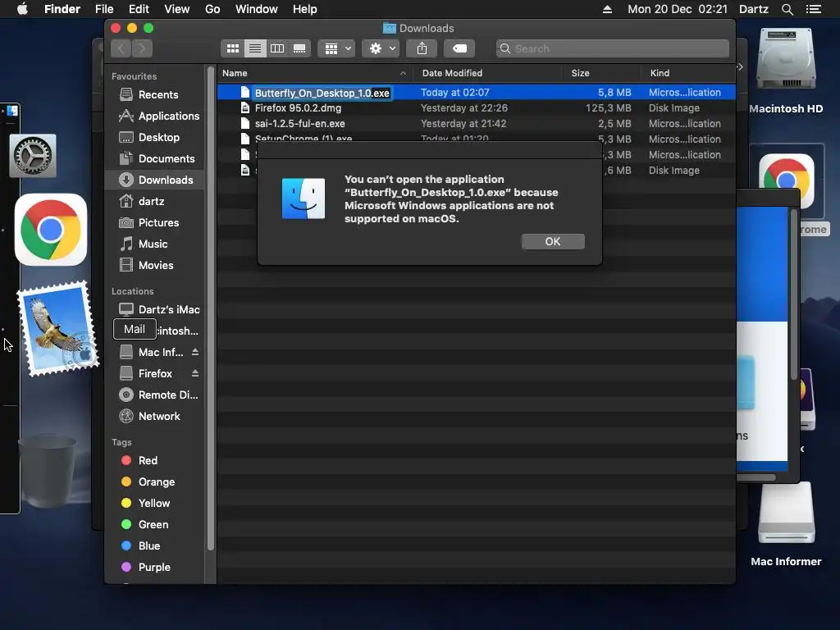Select Downloads in the sidebar
Screen dimensions: 840x630
tap(155, 180)
